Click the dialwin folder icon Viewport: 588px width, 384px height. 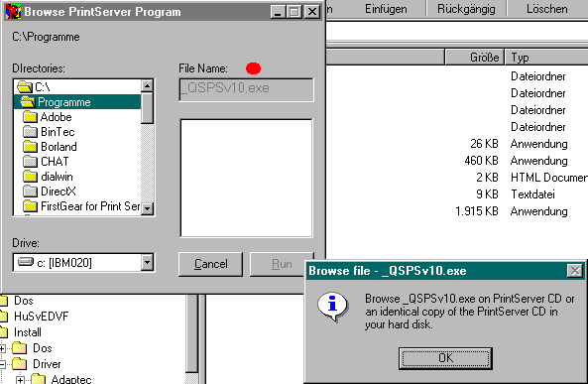(30, 177)
